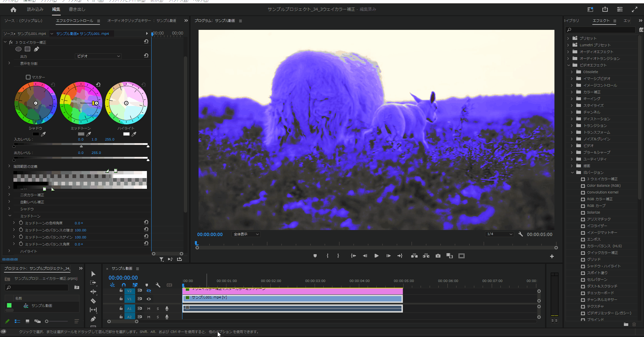Open program monitor settings wrench
This screenshot has height=337, width=644.
tap(521, 234)
